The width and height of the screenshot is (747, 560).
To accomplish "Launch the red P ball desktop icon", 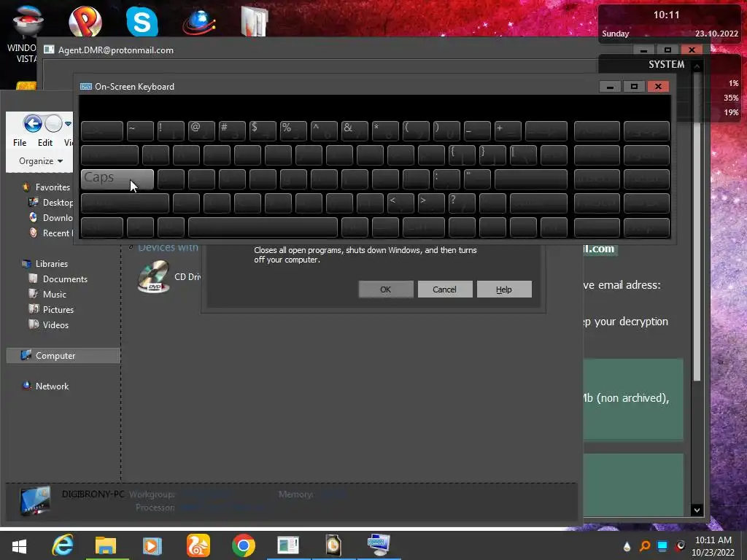I will point(85,21).
